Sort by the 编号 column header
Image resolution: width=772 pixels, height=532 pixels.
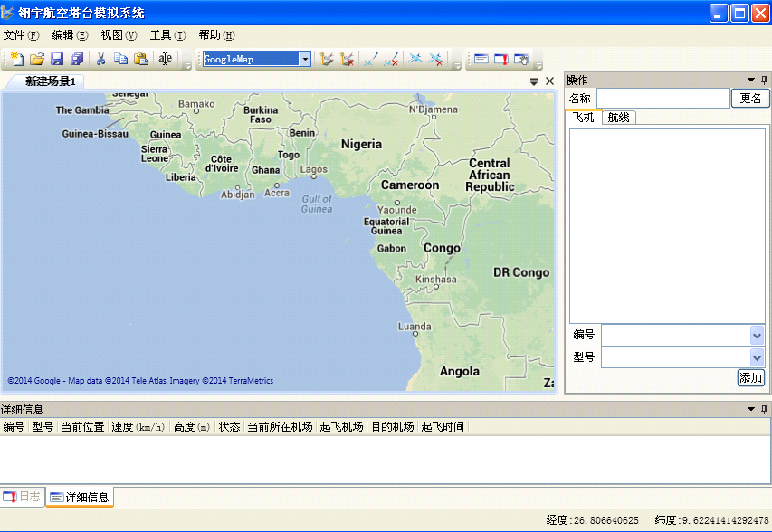pos(14,427)
